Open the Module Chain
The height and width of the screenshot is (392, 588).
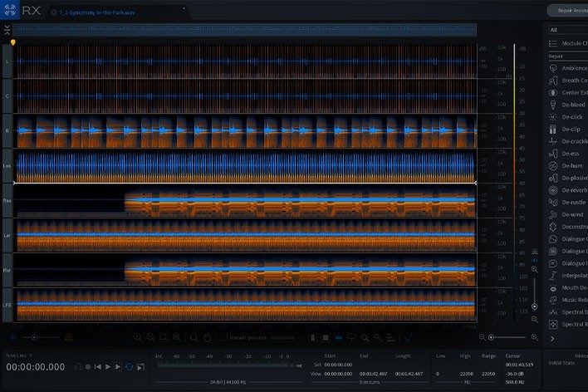[x=569, y=43]
